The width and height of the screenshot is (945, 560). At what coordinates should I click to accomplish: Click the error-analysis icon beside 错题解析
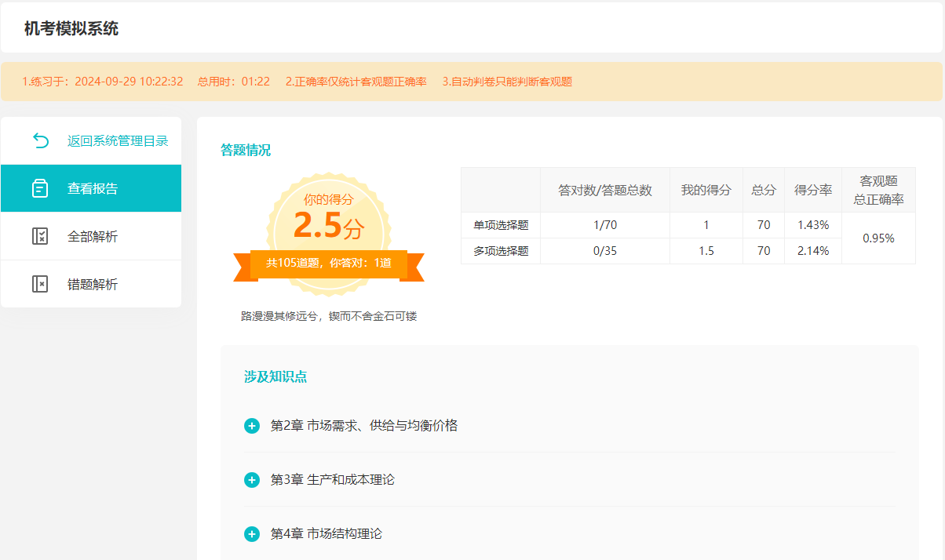[x=40, y=284]
